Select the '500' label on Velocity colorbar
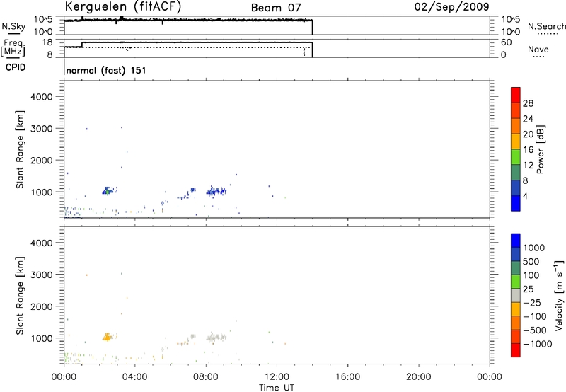 [531, 262]
